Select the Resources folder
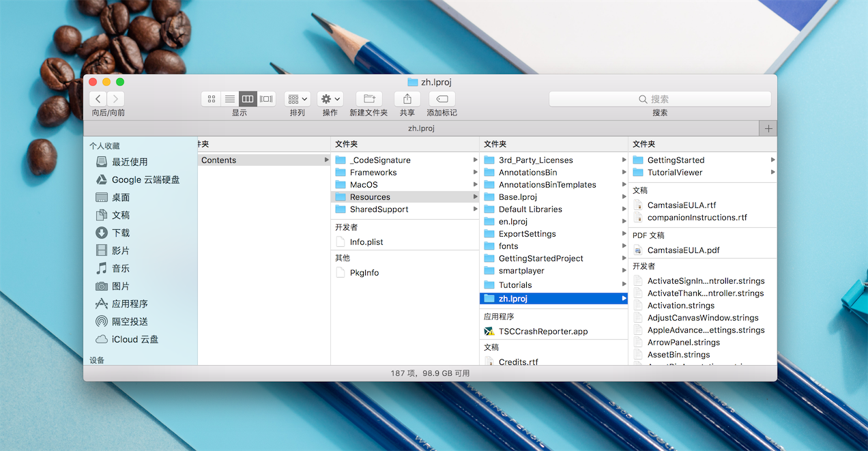This screenshot has width=868, height=451. (x=405, y=197)
